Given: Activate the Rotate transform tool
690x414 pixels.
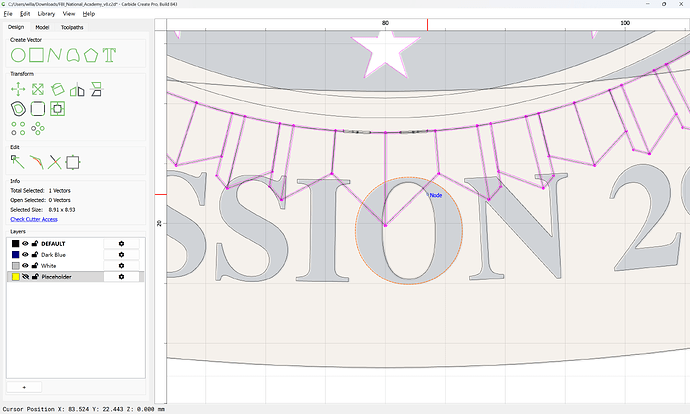Looking at the screenshot, I should pyautogui.click(x=57, y=89).
